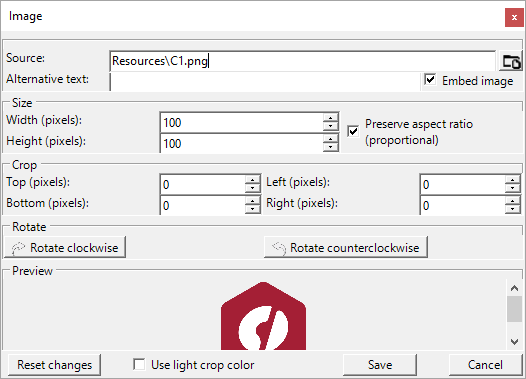Decrease Width with the down spinner arrow
Screen dimensions: 526x379
pos(330,126)
